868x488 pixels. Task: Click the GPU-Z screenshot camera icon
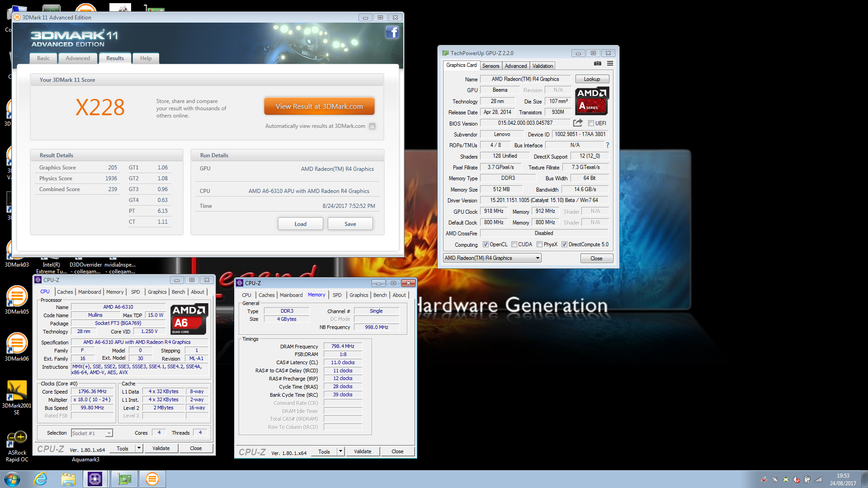click(x=597, y=64)
